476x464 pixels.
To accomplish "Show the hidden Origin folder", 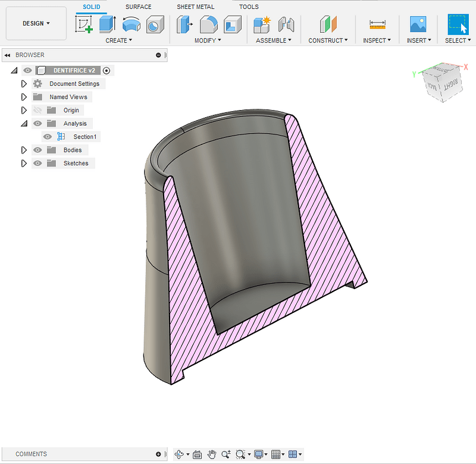I will pos(37,110).
